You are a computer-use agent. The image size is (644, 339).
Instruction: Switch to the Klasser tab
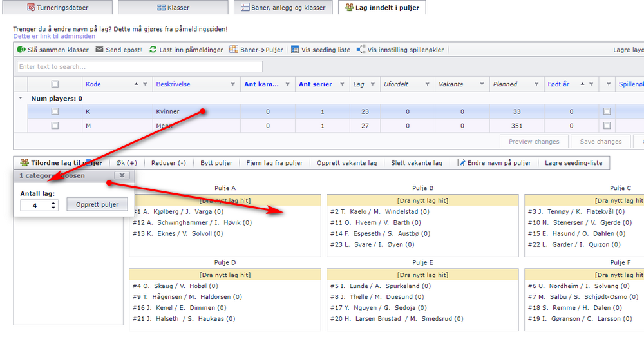pos(173,7)
